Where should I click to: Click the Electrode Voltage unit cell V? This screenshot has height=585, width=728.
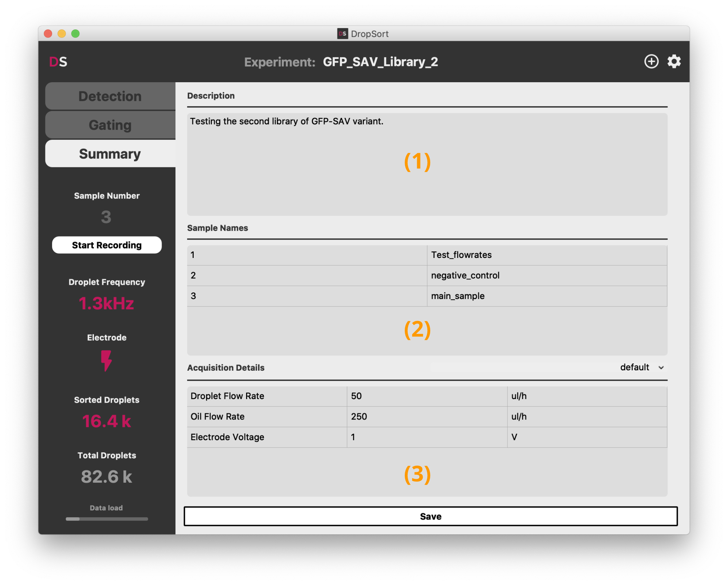(586, 437)
